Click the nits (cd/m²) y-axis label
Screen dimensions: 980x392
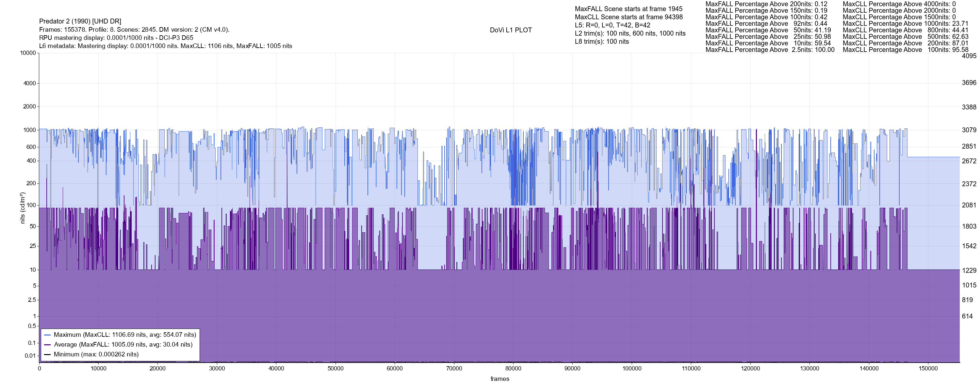pos(23,208)
